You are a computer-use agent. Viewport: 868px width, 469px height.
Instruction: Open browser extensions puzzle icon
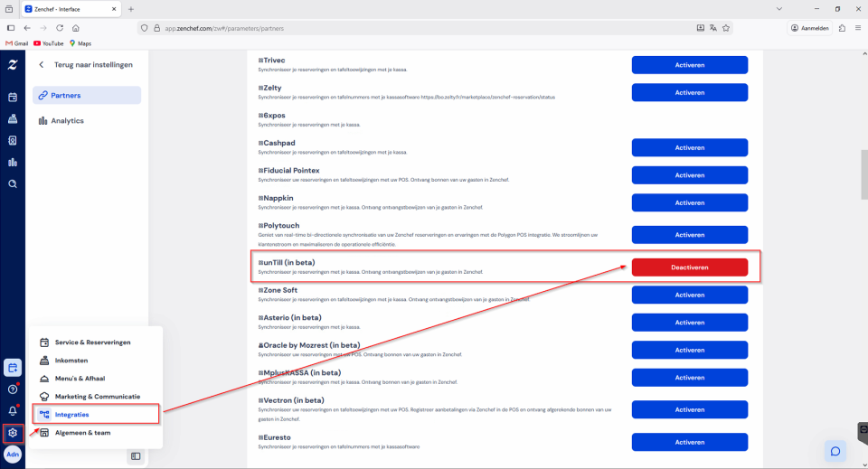click(x=842, y=28)
